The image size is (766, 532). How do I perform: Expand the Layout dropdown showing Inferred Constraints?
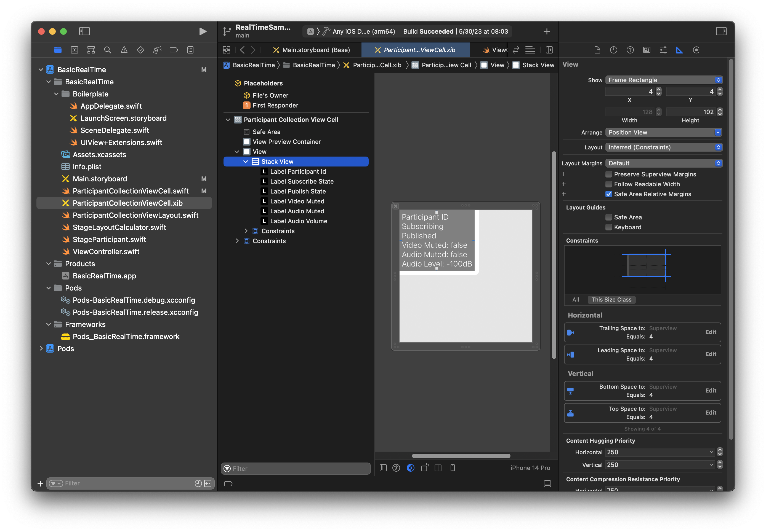click(664, 147)
